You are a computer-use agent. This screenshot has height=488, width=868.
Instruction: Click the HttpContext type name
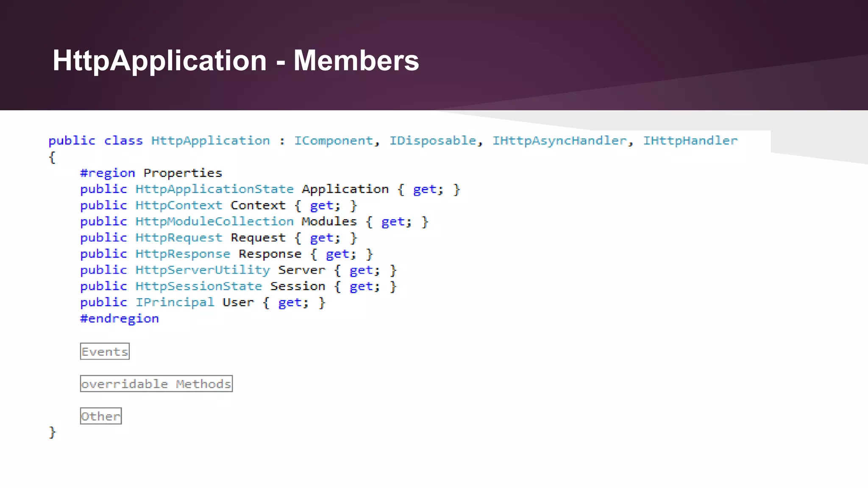point(178,205)
